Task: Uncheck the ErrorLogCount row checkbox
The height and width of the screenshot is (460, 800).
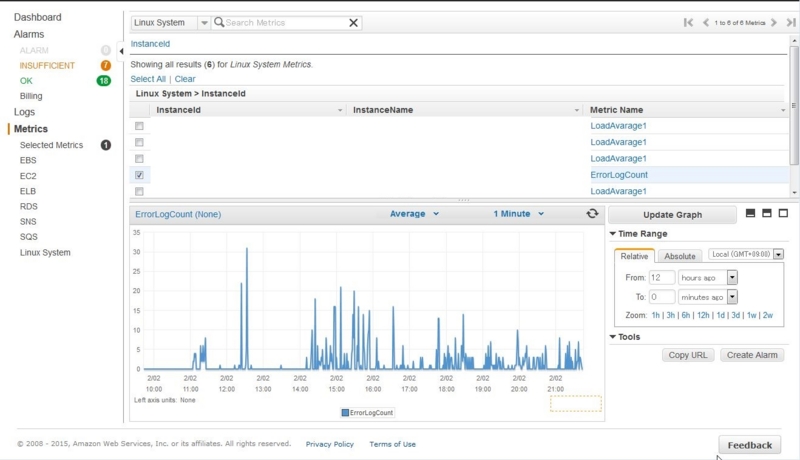Action: pyautogui.click(x=139, y=175)
